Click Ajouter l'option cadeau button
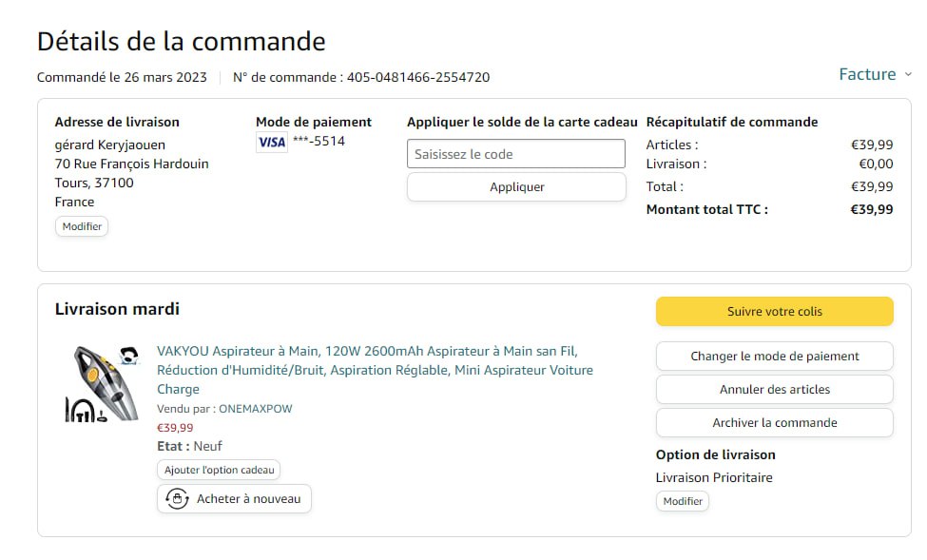This screenshot has height=560, width=927. coord(219,470)
